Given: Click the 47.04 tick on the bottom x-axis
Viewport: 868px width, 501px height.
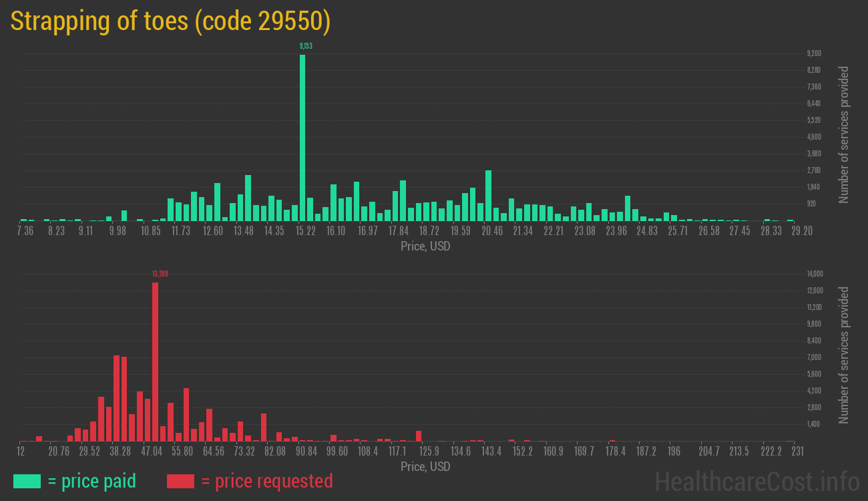Looking at the screenshot, I should pyautogui.click(x=152, y=452).
